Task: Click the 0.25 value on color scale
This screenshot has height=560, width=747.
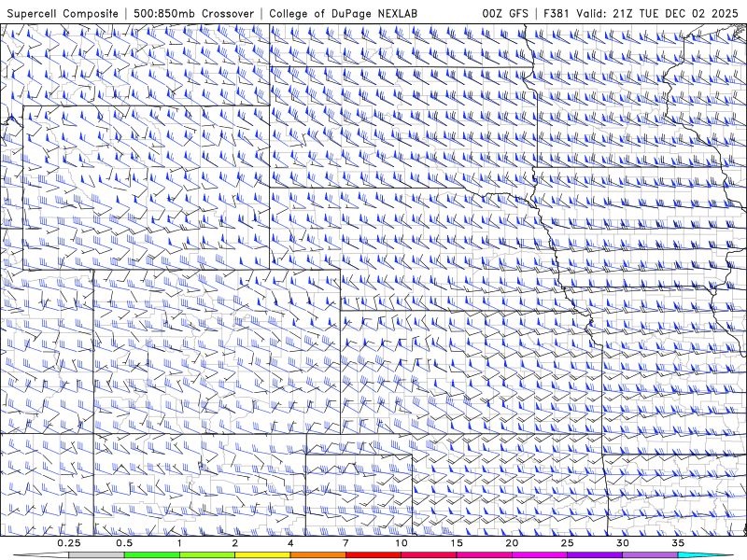Action: point(69,543)
